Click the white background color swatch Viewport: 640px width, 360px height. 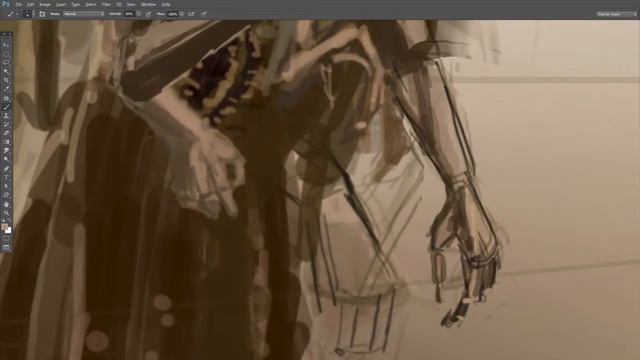point(8,230)
